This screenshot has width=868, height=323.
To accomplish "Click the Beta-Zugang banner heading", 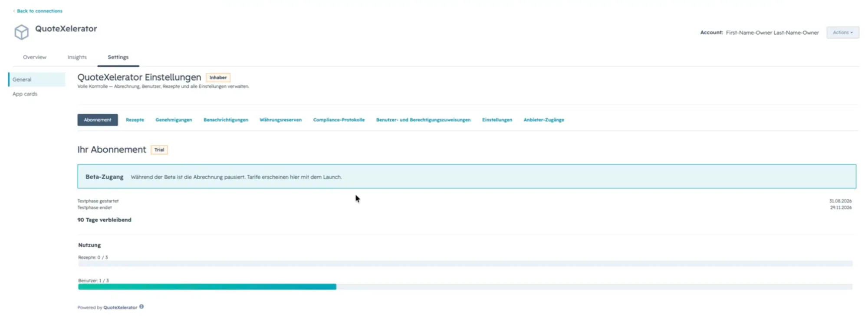I will [x=104, y=177].
